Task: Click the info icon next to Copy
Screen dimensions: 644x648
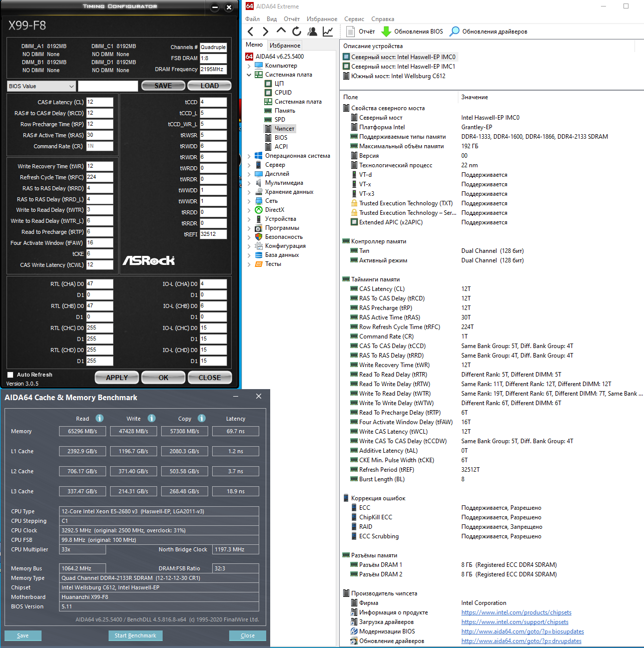Action: coord(202,418)
